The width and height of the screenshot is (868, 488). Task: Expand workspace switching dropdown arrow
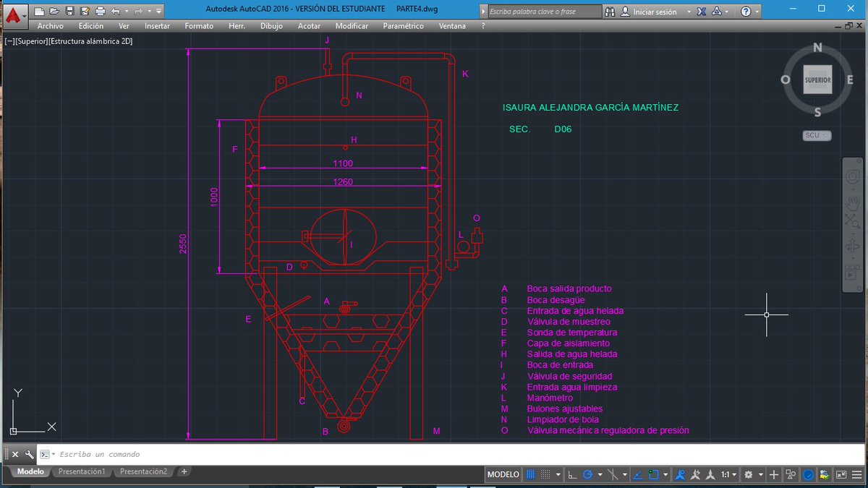pyautogui.click(x=761, y=474)
